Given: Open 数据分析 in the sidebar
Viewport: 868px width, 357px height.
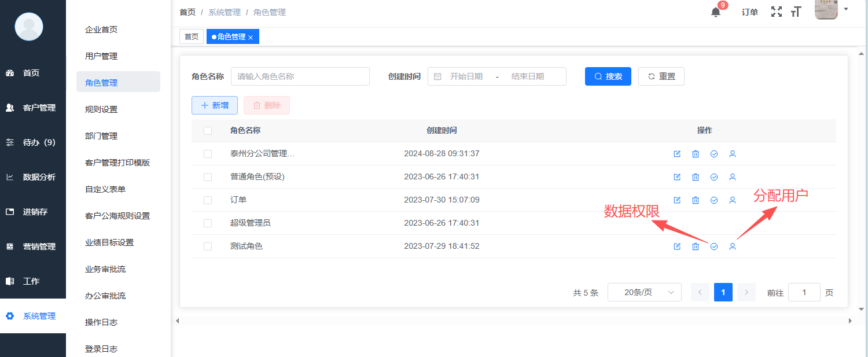Looking at the screenshot, I should coord(33,177).
